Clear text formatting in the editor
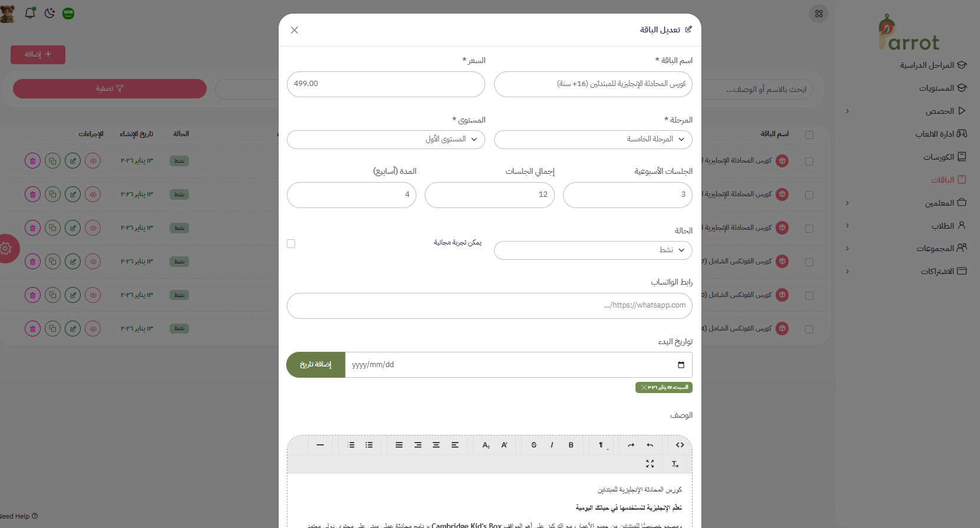The image size is (980, 528). coord(675,464)
